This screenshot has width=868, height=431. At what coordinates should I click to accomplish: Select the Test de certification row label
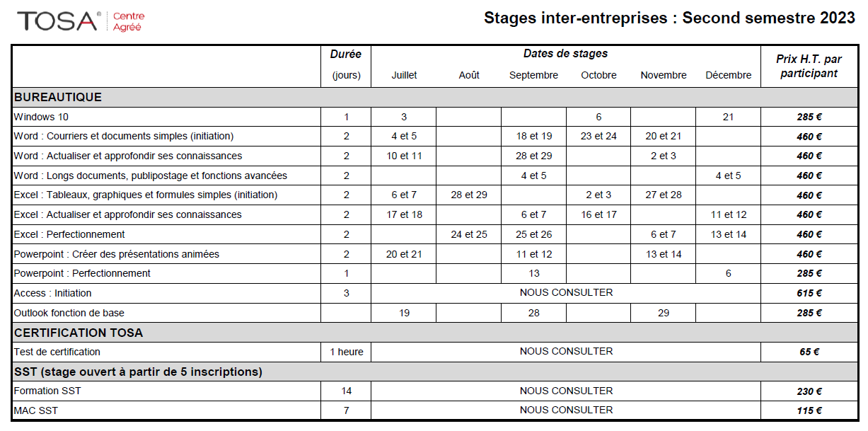click(x=57, y=352)
